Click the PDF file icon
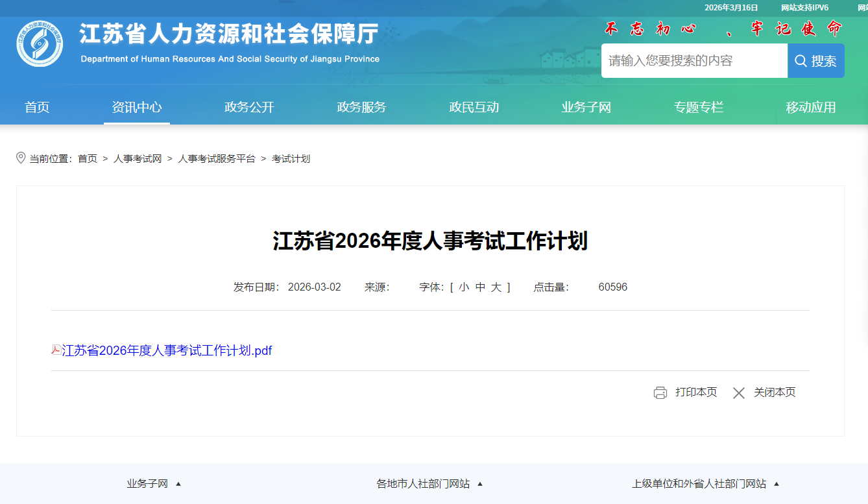This screenshot has height=504, width=868. 56,350
